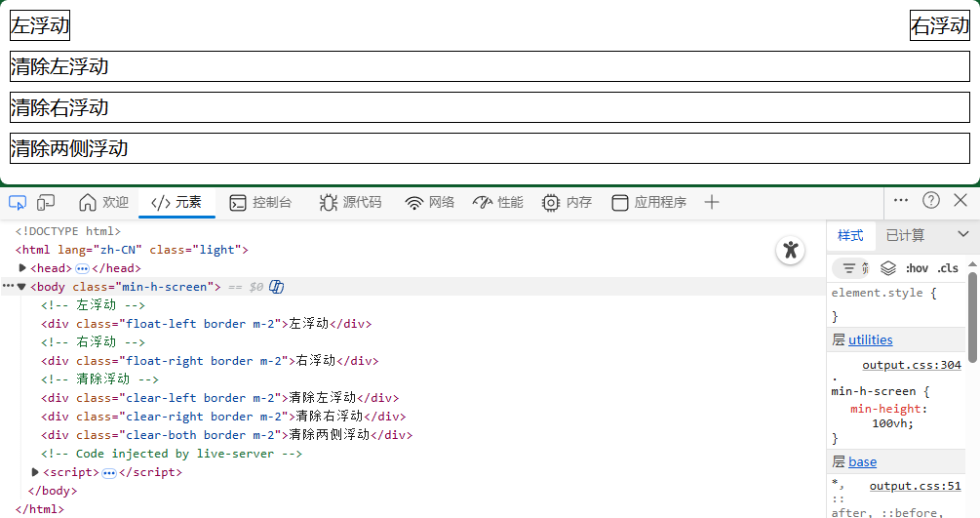Viewport: 980px width, 518px height.
Task: Open the 源代码 tab
Action: 350,203
